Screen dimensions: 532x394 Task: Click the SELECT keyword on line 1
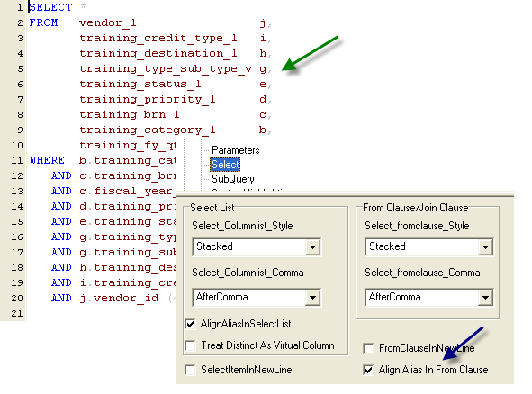(50, 7)
